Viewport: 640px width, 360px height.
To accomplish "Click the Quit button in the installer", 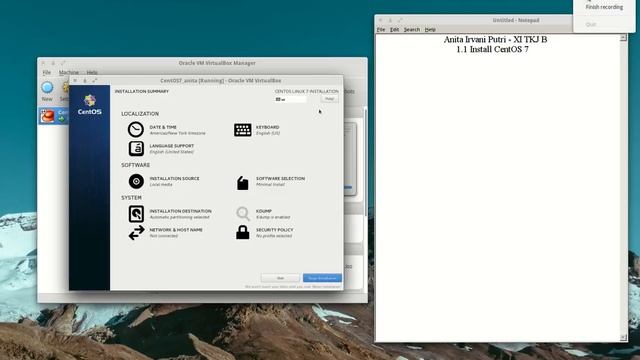I will (280, 278).
